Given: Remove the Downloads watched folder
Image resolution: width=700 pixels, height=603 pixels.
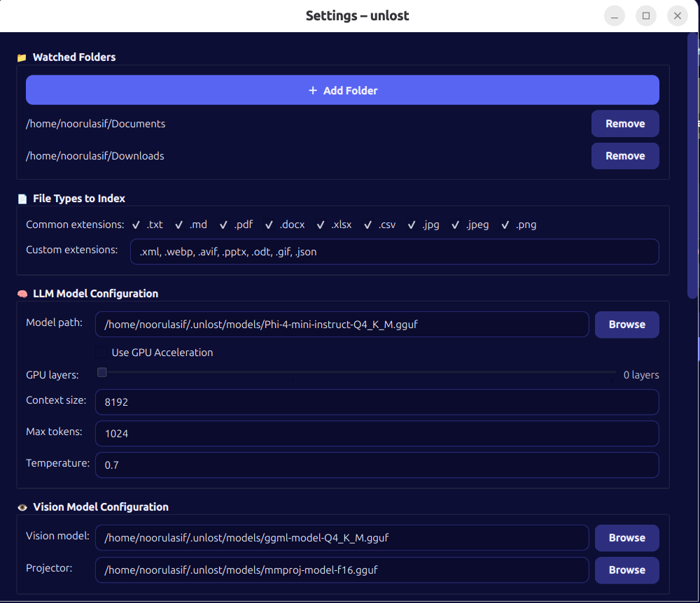Looking at the screenshot, I should tap(625, 156).
